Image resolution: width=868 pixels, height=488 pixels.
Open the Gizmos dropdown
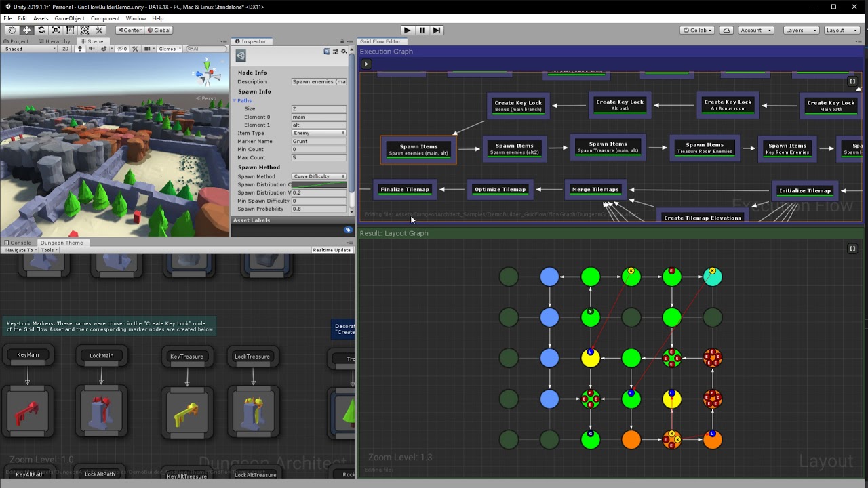pos(170,49)
